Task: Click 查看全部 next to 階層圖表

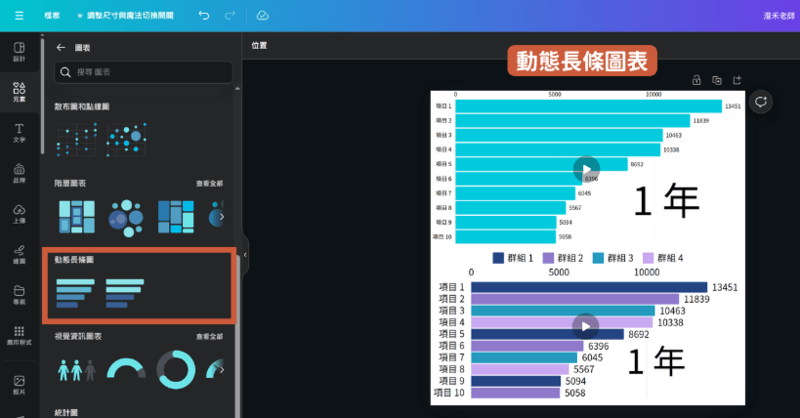Action: coord(209,184)
